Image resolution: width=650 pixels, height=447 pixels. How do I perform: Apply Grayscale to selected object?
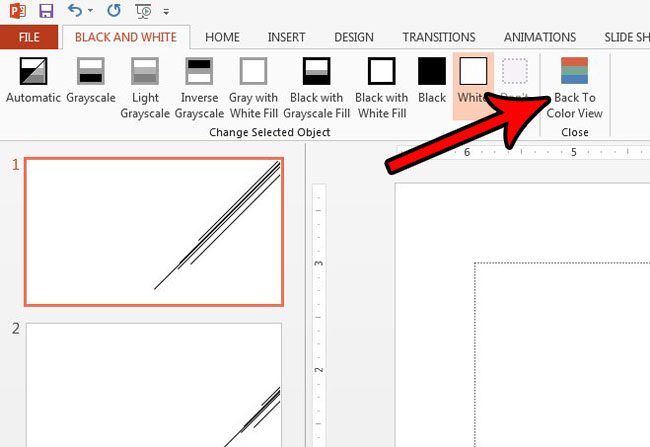(x=91, y=81)
